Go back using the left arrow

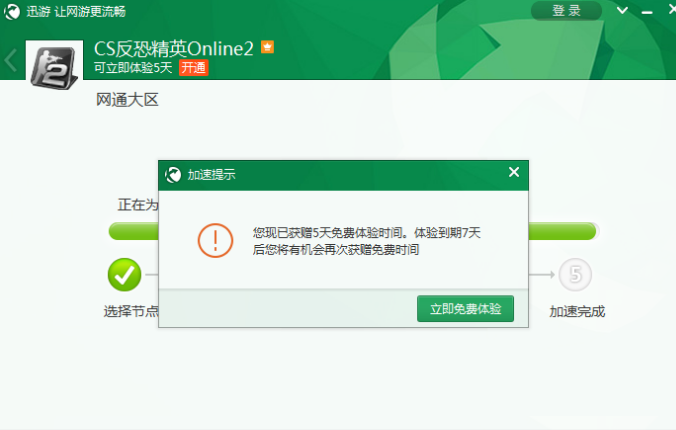(x=11, y=60)
